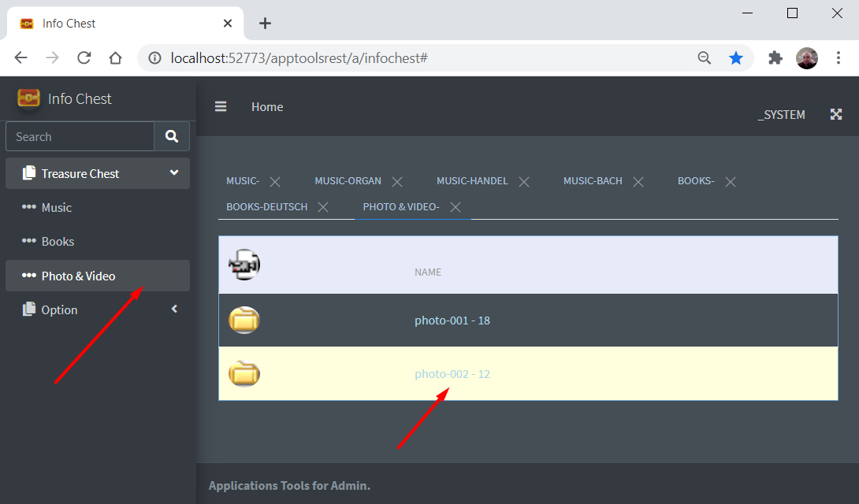Screen dimensions: 859x504
Task: Click the browser reload button
Action: 84,57
